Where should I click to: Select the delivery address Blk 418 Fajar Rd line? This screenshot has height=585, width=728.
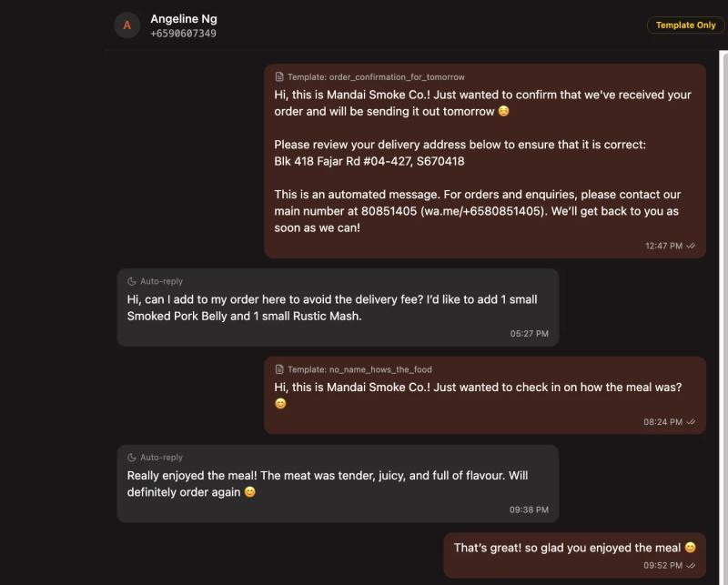coord(369,161)
